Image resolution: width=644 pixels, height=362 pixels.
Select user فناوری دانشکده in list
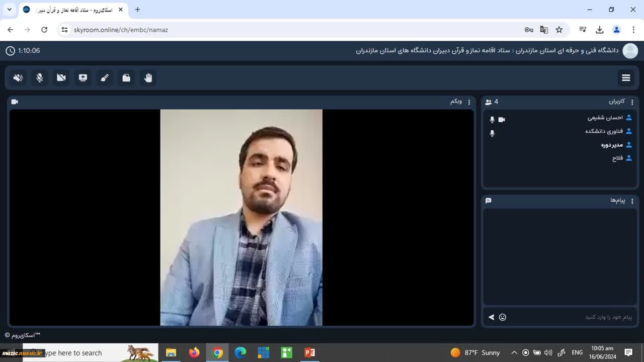[604, 131]
